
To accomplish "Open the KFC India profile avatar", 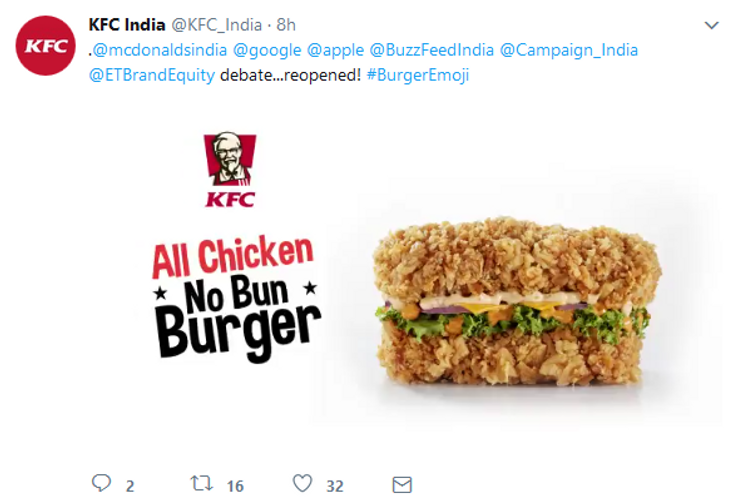I will 44,46.
